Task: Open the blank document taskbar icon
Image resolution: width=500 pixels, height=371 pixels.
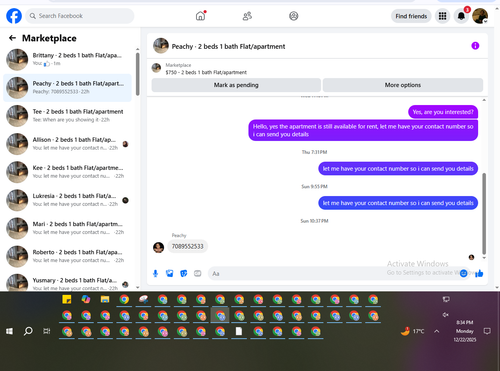Action: pyautogui.click(x=239, y=331)
